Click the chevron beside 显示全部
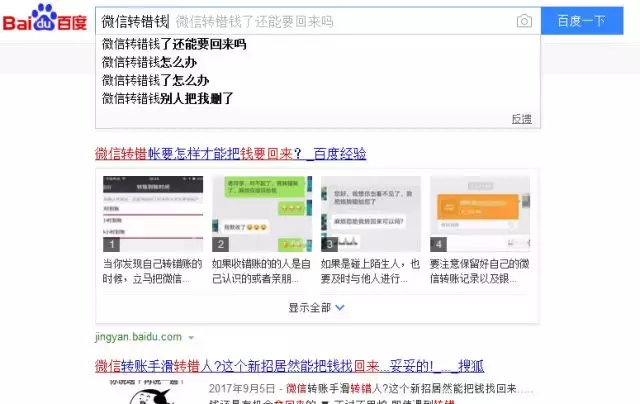 coord(340,308)
